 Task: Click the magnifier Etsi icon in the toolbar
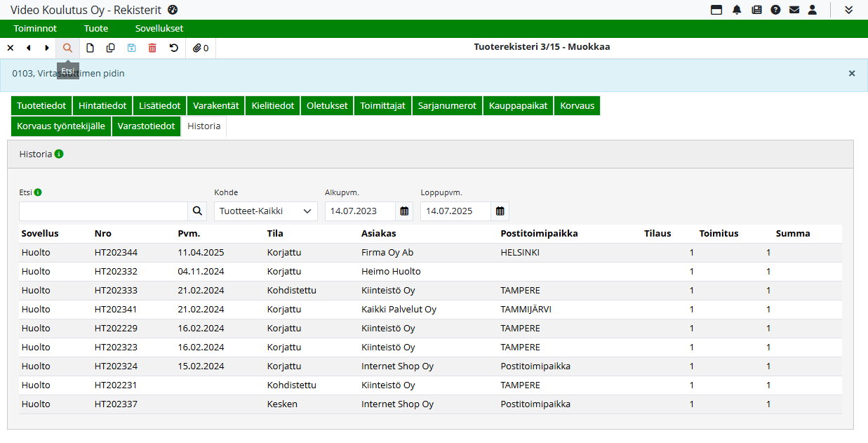tap(67, 48)
